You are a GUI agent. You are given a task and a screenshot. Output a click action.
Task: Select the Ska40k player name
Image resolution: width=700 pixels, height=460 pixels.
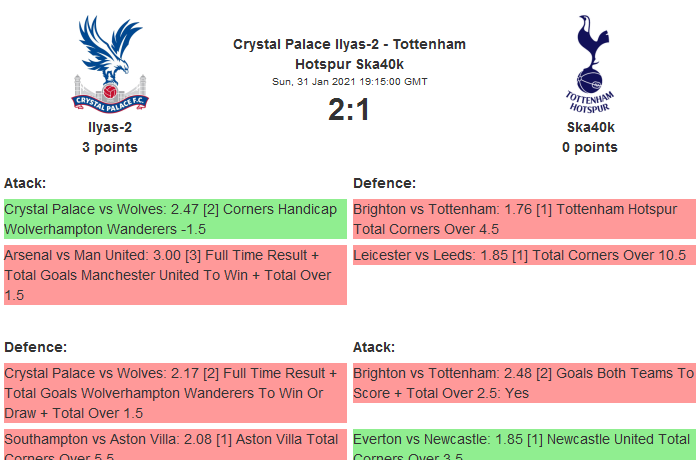pyautogui.click(x=590, y=127)
